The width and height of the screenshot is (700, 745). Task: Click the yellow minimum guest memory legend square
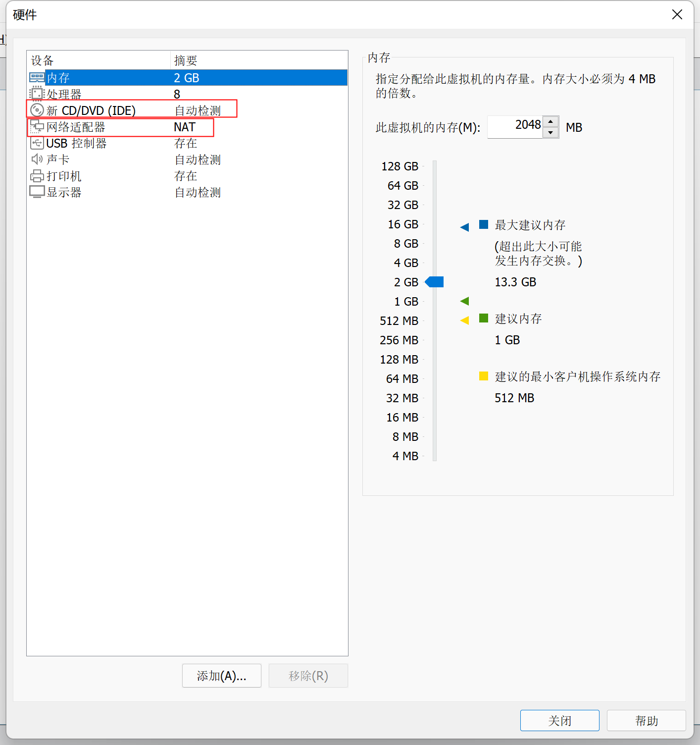484,376
